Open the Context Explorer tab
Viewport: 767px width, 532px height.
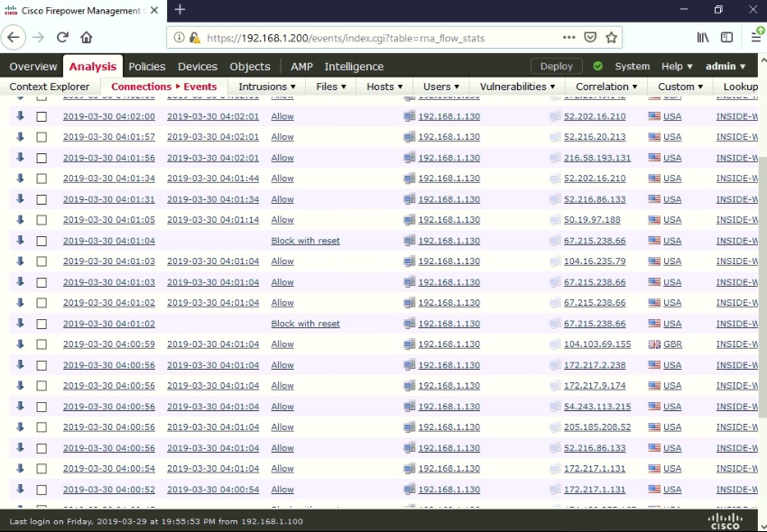pos(51,86)
